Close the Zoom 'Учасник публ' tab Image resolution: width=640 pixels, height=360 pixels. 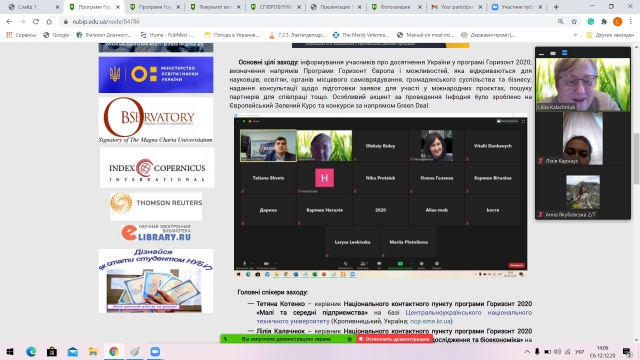pyautogui.click(x=540, y=7)
